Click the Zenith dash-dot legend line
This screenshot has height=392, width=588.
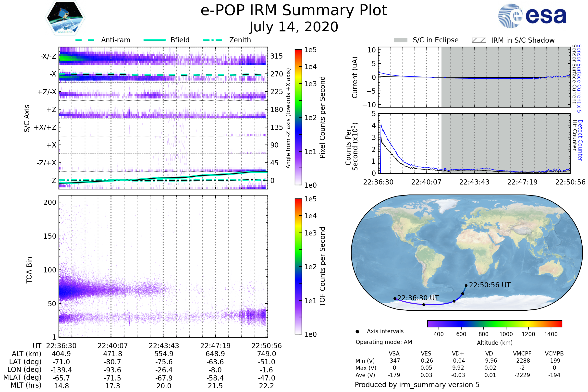tap(212, 40)
